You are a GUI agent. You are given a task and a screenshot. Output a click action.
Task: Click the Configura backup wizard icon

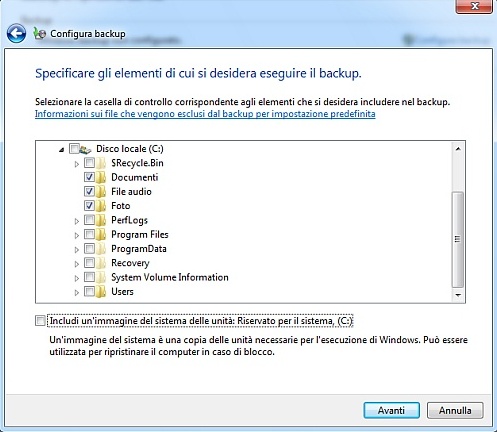tap(39, 33)
